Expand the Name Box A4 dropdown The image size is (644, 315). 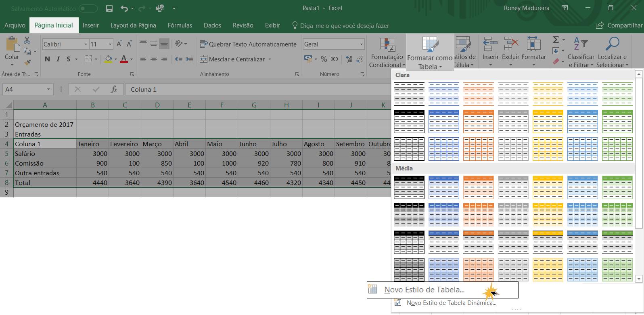coord(48,89)
